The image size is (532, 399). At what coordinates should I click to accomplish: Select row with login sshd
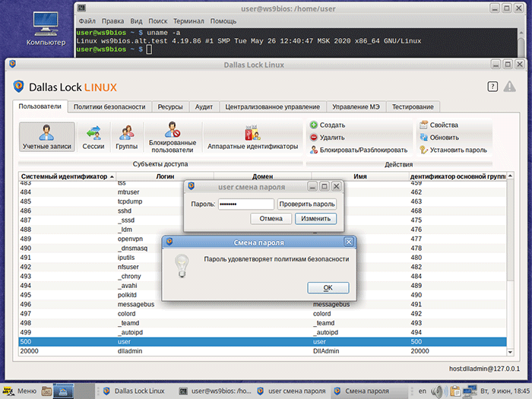[262, 211]
